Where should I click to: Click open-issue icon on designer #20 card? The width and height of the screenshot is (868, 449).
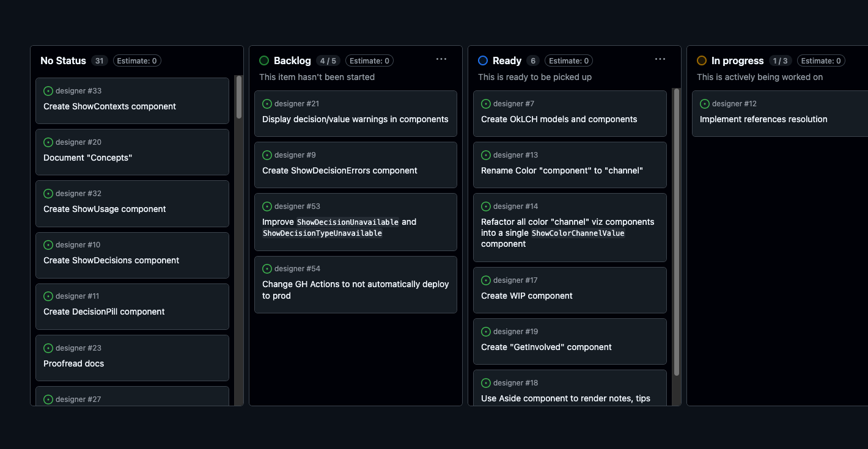(x=48, y=142)
